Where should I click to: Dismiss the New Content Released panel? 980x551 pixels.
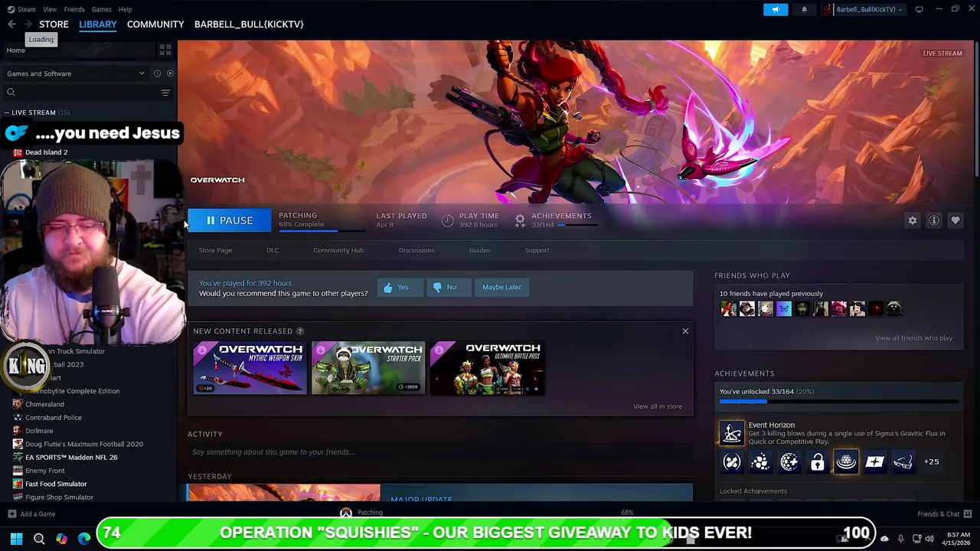pos(685,331)
